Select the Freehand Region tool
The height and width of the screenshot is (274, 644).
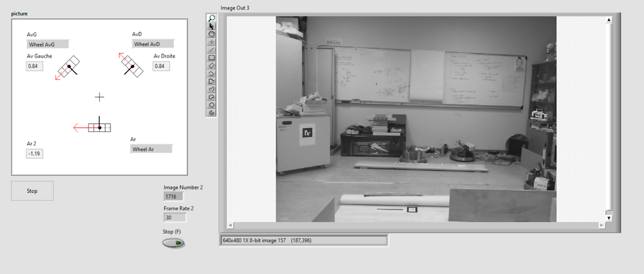click(x=212, y=97)
